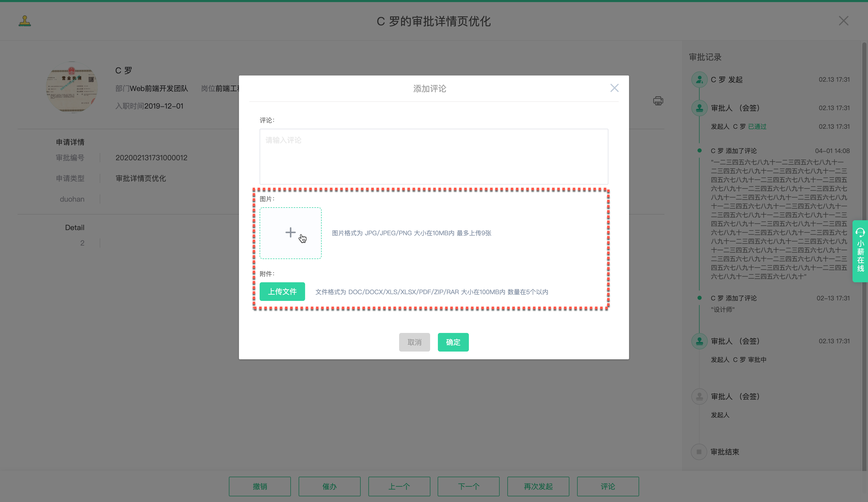Screen dimensions: 868x502
Task: Click the printer icon
Action: click(x=658, y=101)
